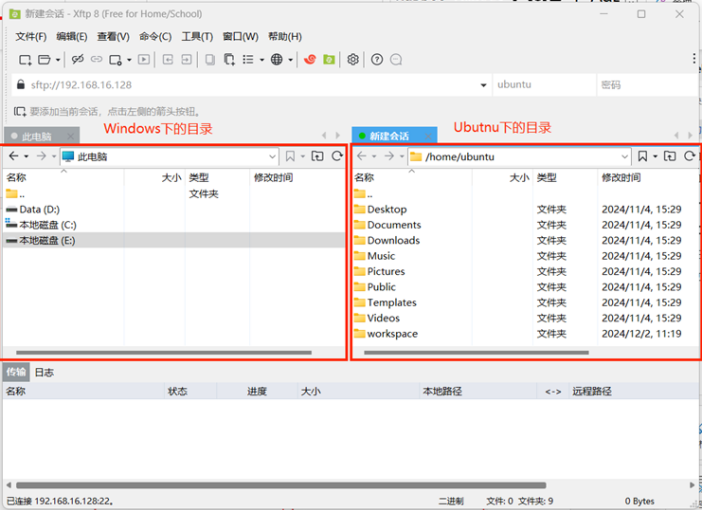Click the remote pane parent-folder icon
Screen dimensions: 702x510
[x=670, y=156]
